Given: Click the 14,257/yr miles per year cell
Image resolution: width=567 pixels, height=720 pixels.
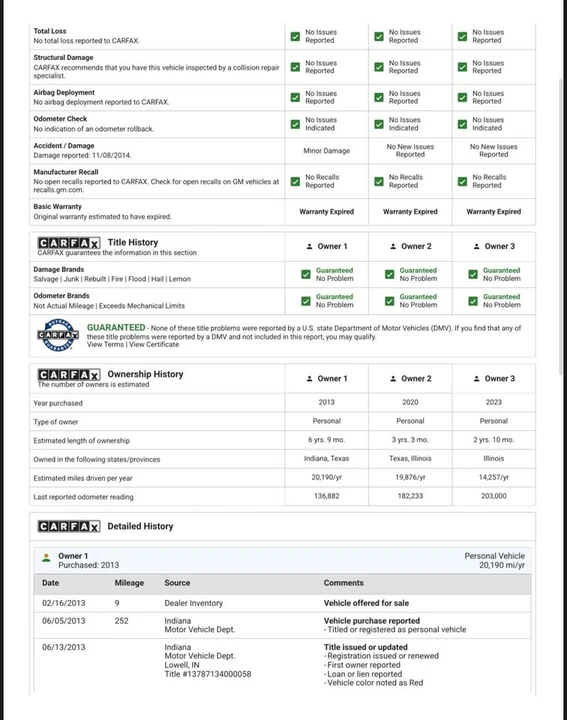Looking at the screenshot, I should pyautogui.click(x=494, y=478).
